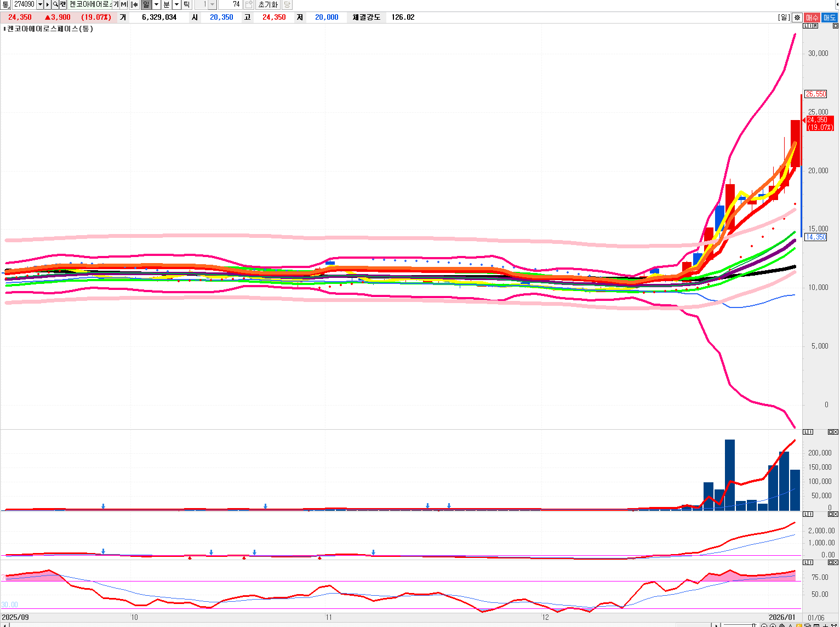Click the add chart icon beside 74
The height and width of the screenshot is (627, 840).
(x=249, y=4)
